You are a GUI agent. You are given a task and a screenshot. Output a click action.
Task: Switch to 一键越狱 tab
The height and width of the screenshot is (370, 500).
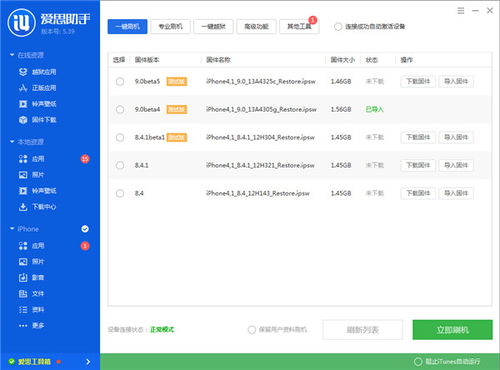(213, 26)
